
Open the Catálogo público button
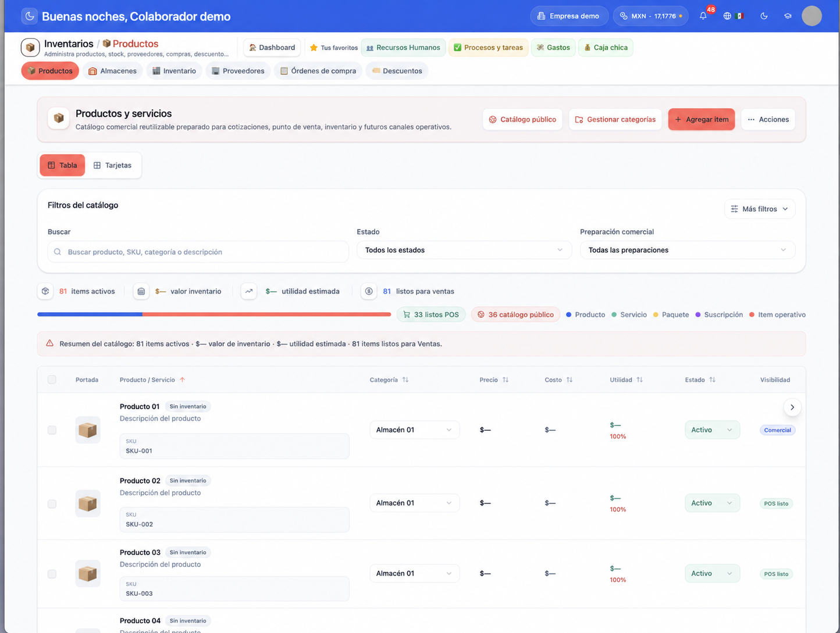522,119
